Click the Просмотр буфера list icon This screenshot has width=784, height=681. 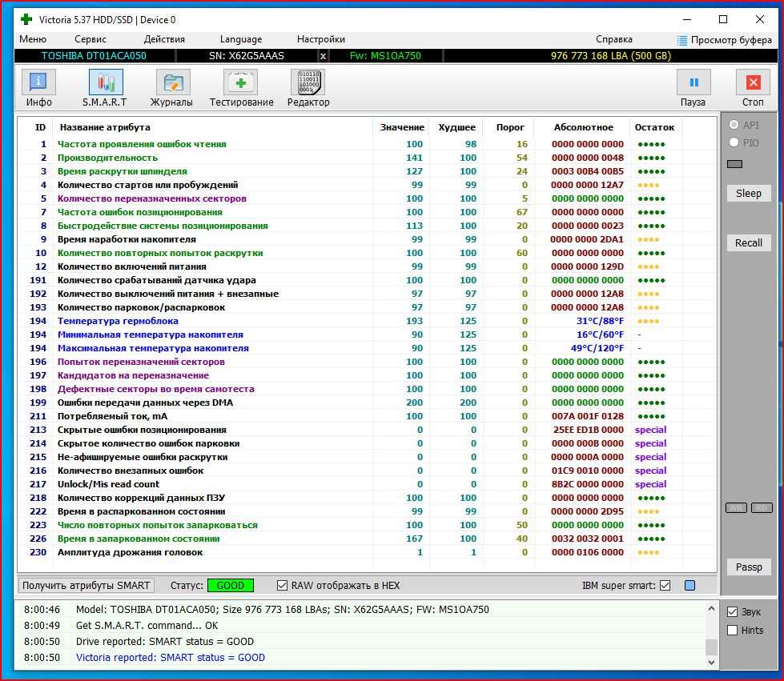click(682, 40)
